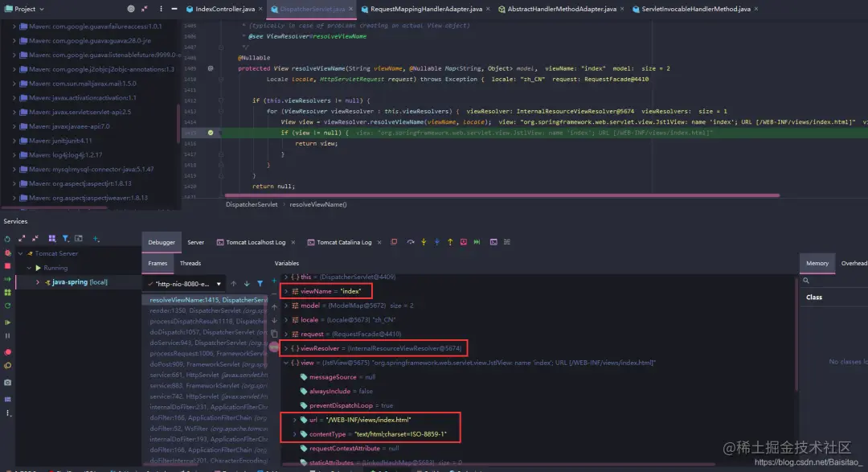Open Project panel options (three dots)
The width and height of the screenshot is (868, 472).
click(x=161, y=9)
